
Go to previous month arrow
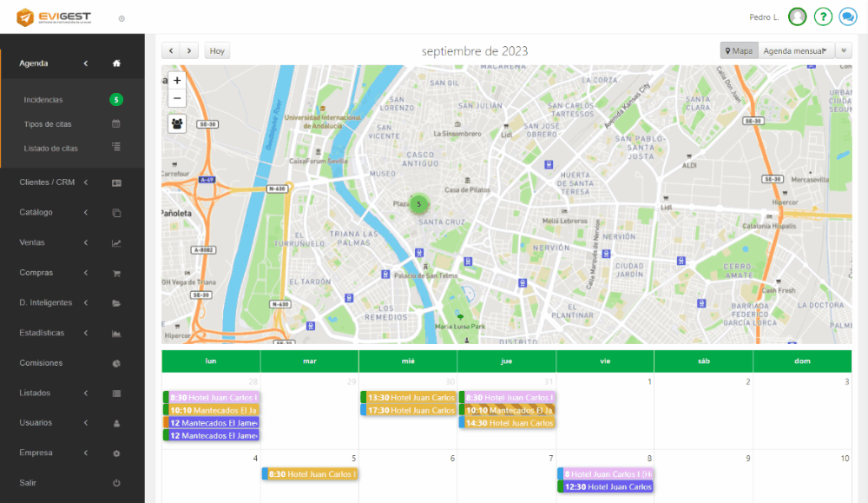(x=171, y=50)
